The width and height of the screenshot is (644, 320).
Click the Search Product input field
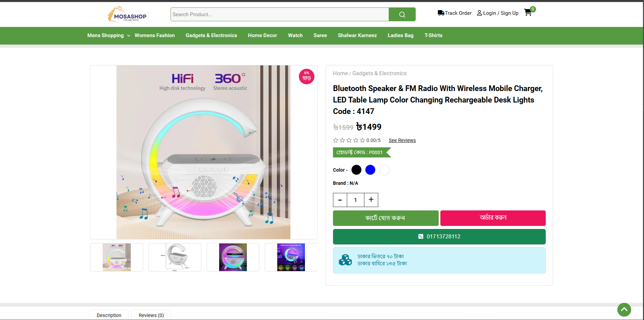coord(280,14)
